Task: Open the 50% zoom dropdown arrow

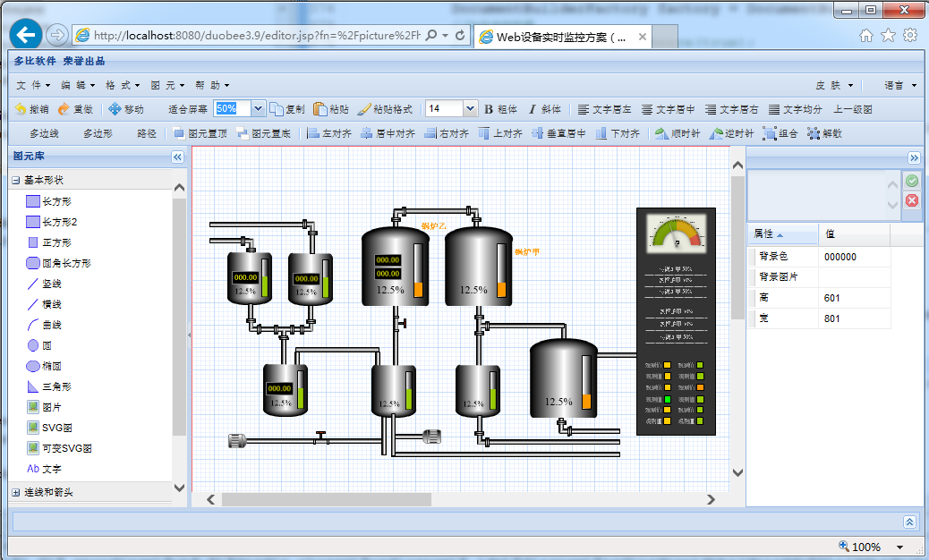Action: point(259,108)
